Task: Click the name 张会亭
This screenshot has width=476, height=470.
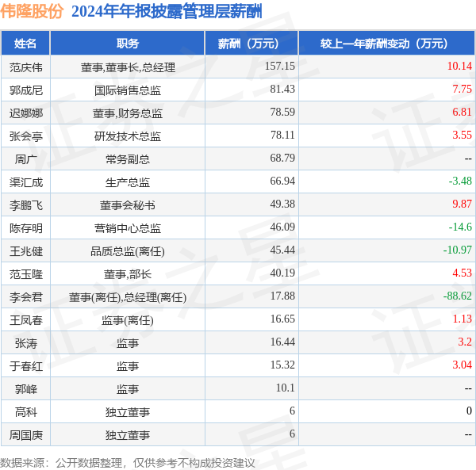Action: coord(26,136)
